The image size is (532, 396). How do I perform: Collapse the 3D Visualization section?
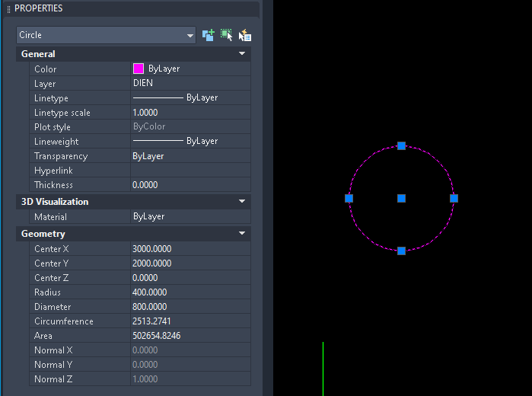point(242,201)
